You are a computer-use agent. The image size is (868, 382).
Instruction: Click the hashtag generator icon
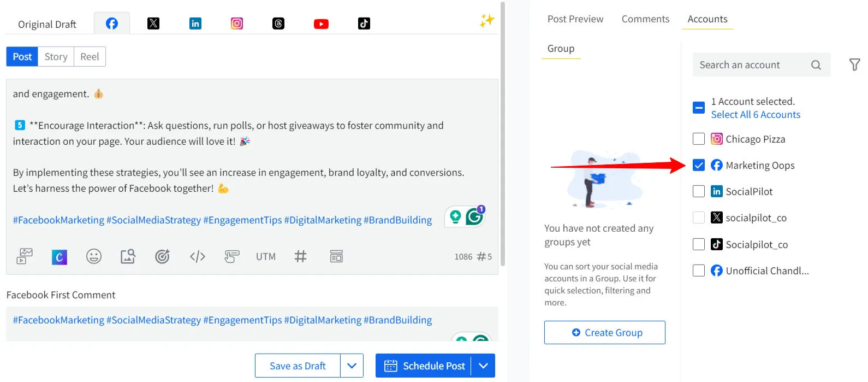(301, 256)
